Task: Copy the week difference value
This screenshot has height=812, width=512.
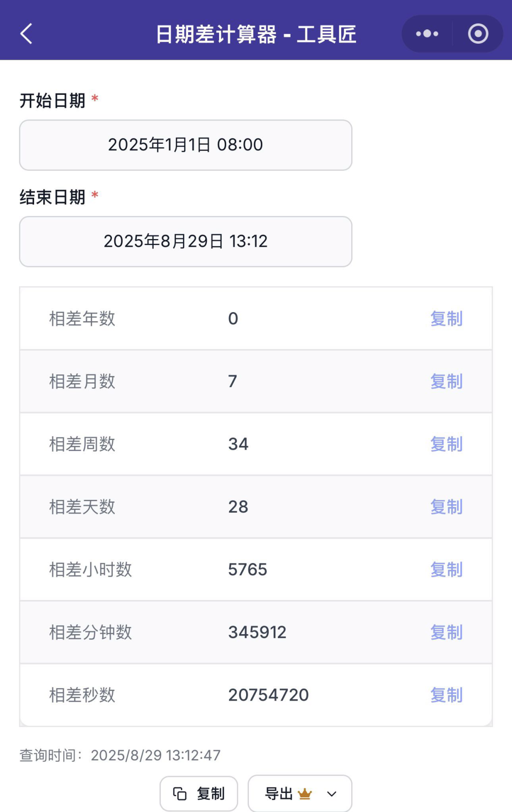Action: 446,444
